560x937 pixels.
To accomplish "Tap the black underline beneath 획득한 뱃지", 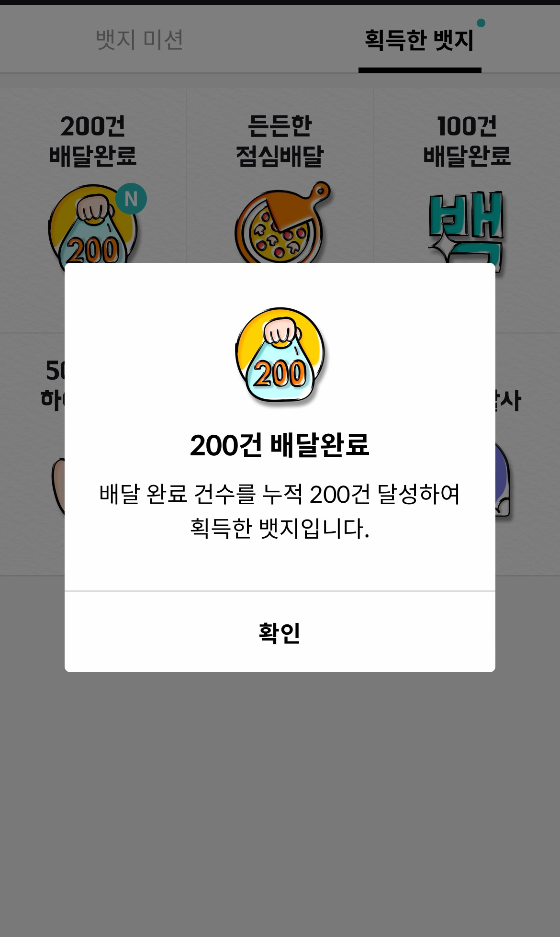I will point(420,70).
